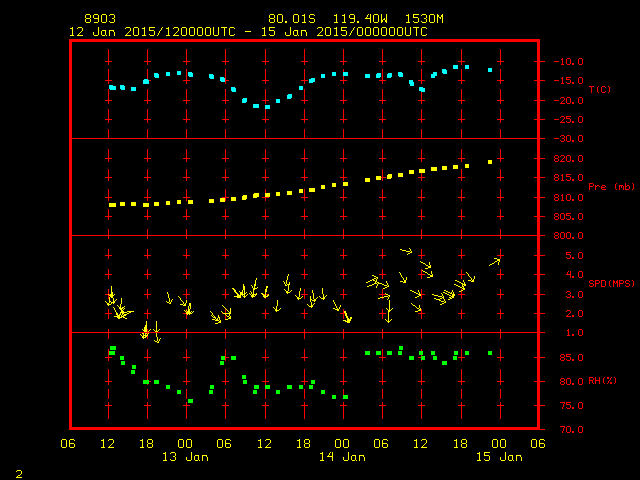Click the last isolated green humidity point
The image size is (640, 480).
(490, 353)
